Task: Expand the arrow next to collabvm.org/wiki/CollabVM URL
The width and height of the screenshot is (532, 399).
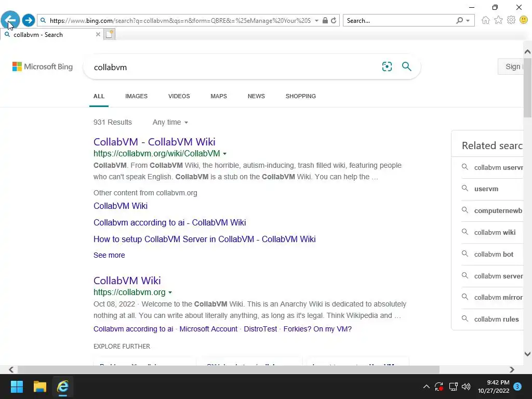Action: [224, 154]
